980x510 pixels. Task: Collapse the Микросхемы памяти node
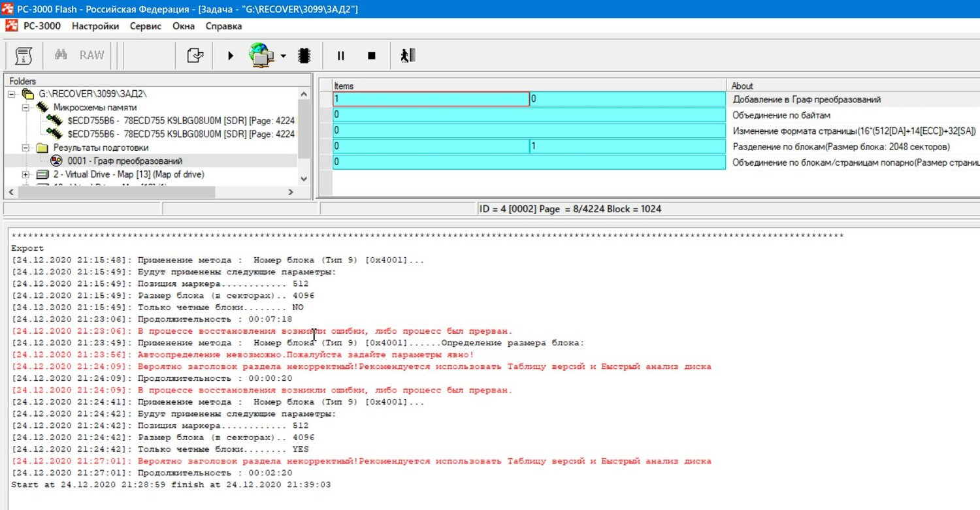25,107
